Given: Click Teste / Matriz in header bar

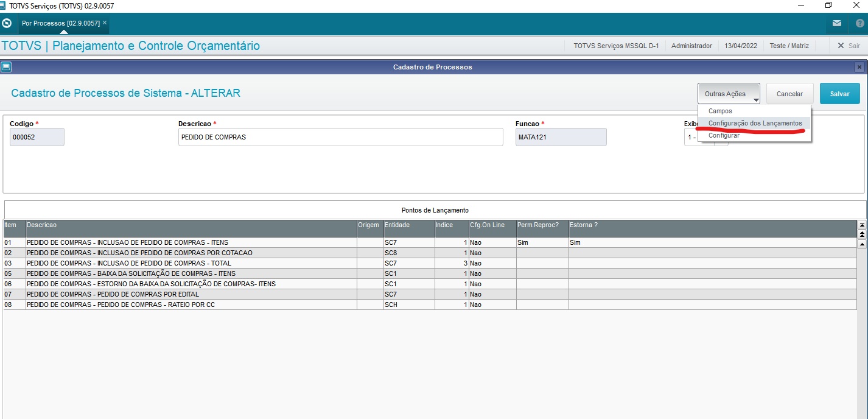Looking at the screenshot, I should coord(789,46).
